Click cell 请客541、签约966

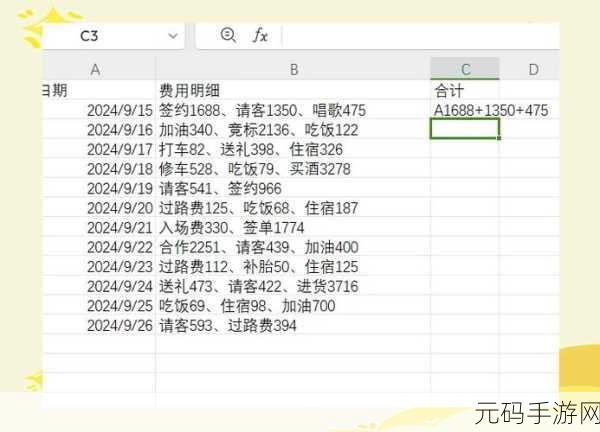(293, 189)
